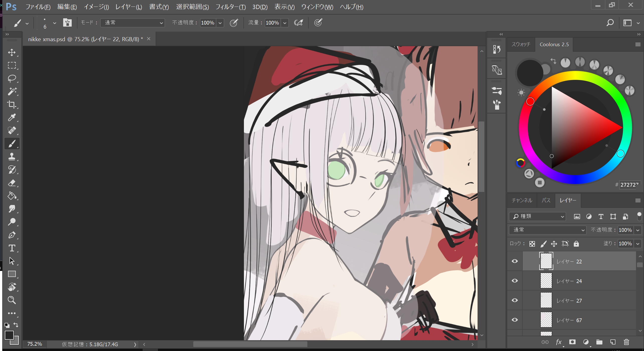Select the Paint Bucket tool
The width and height of the screenshot is (644, 351).
click(x=12, y=196)
